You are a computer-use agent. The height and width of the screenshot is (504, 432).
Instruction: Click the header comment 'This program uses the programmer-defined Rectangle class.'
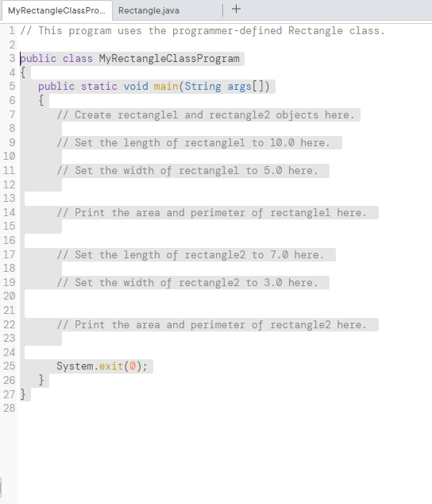point(202,31)
